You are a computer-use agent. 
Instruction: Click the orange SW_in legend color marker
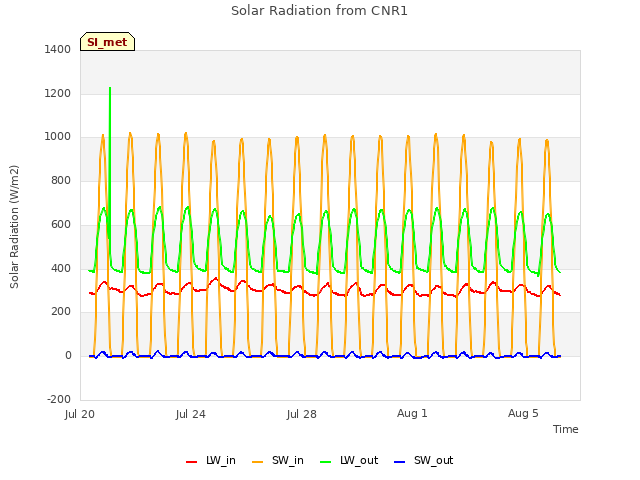[x=258, y=462]
